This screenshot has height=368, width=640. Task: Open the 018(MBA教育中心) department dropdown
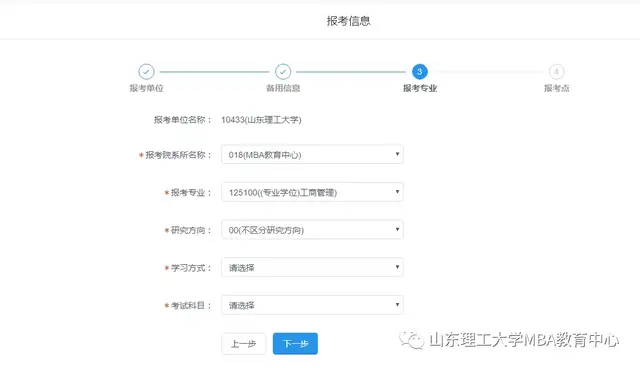[312, 154]
